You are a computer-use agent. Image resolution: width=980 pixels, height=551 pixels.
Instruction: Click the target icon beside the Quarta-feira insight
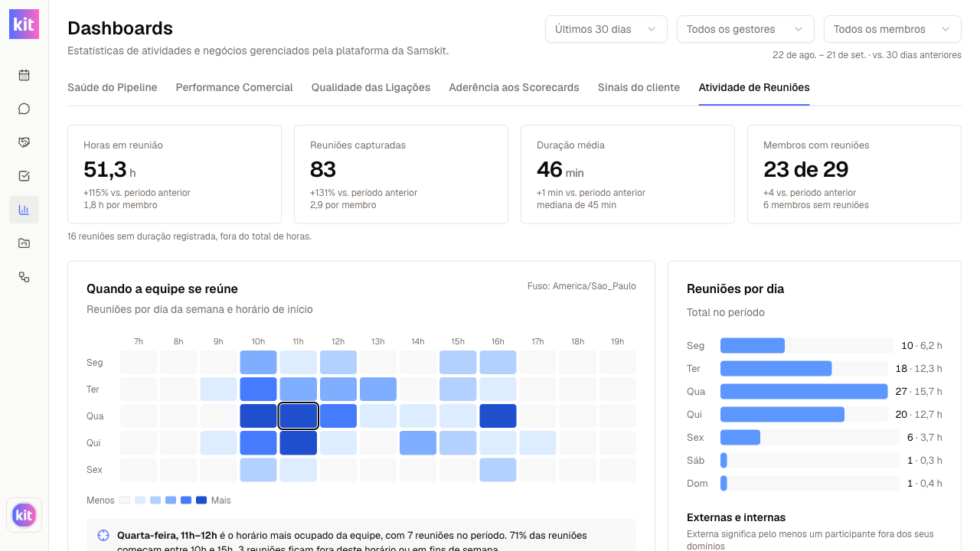[103, 536]
